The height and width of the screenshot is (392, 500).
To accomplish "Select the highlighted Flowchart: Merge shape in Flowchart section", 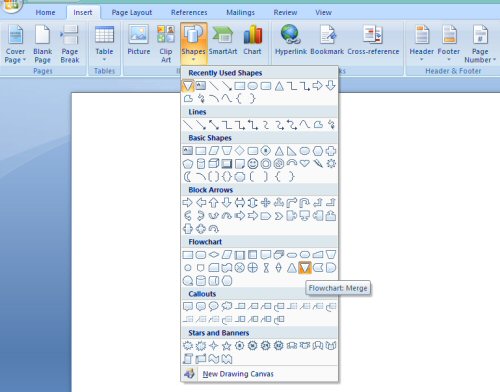I will coord(305,268).
